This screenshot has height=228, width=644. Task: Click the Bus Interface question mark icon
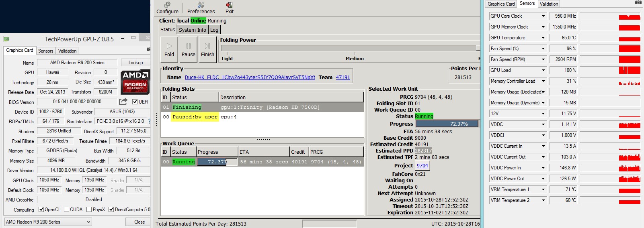pos(149,121)
